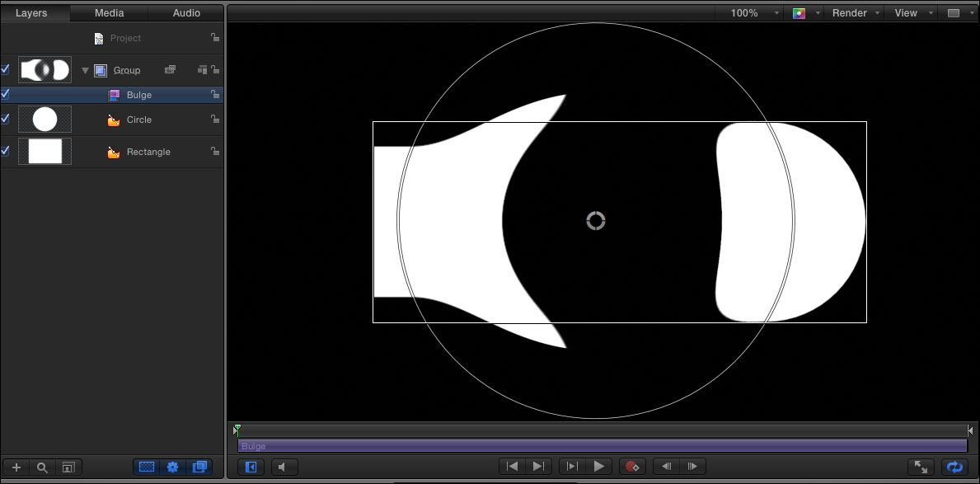
Task: Disable the Bulge filter checkbox
Action: [5, 94]
